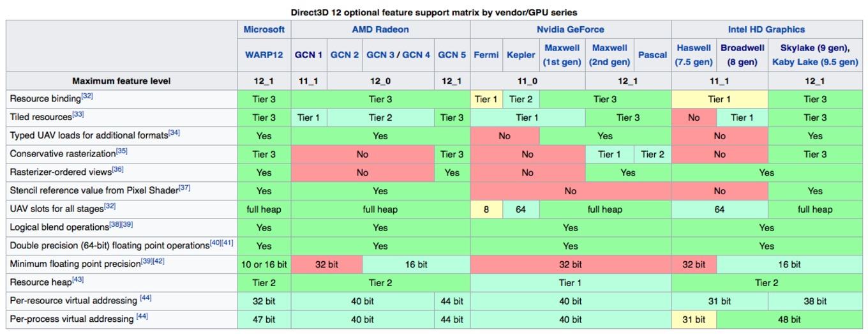Click the 'Tier 2' Kepler Resource binding cell
The image size is (868, 334).
click(521, 99)
